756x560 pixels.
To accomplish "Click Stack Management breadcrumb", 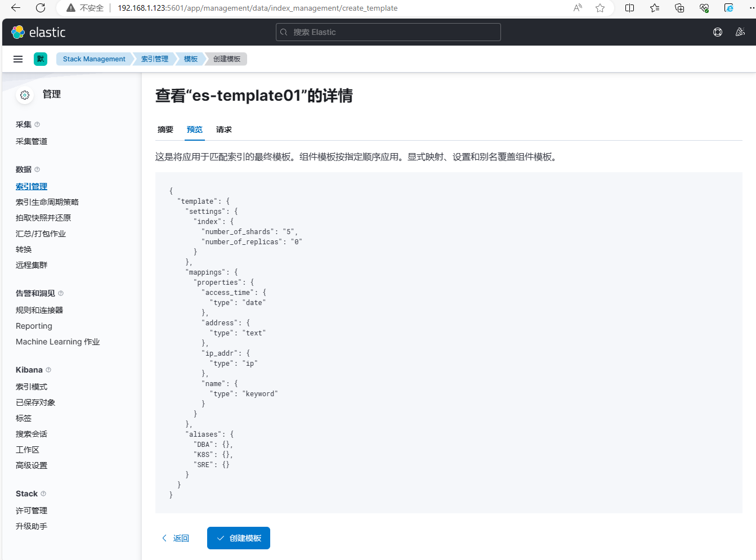I will coord(94,59).
